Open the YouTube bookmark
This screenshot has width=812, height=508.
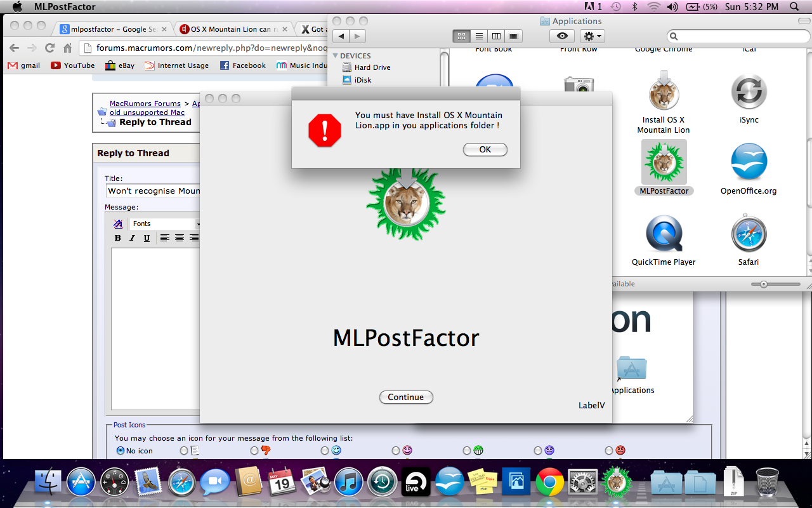tap(73, 65)
